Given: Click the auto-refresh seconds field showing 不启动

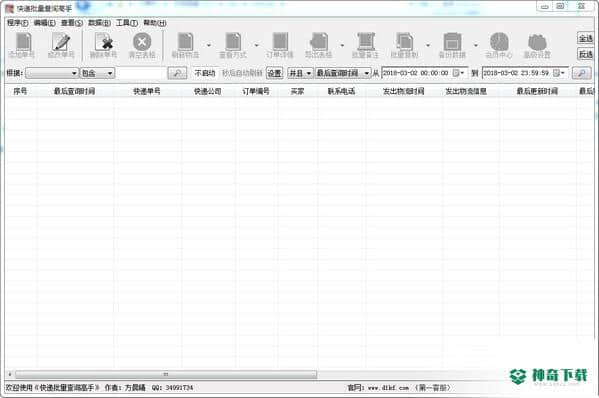Looking at the screenshot, I should point(205,73).
